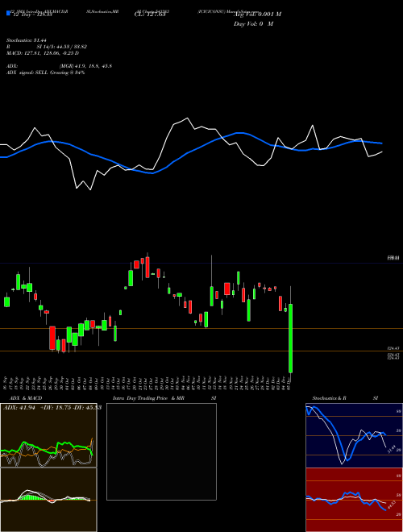Open the red RSI chart panel

(x=354, y=500)
